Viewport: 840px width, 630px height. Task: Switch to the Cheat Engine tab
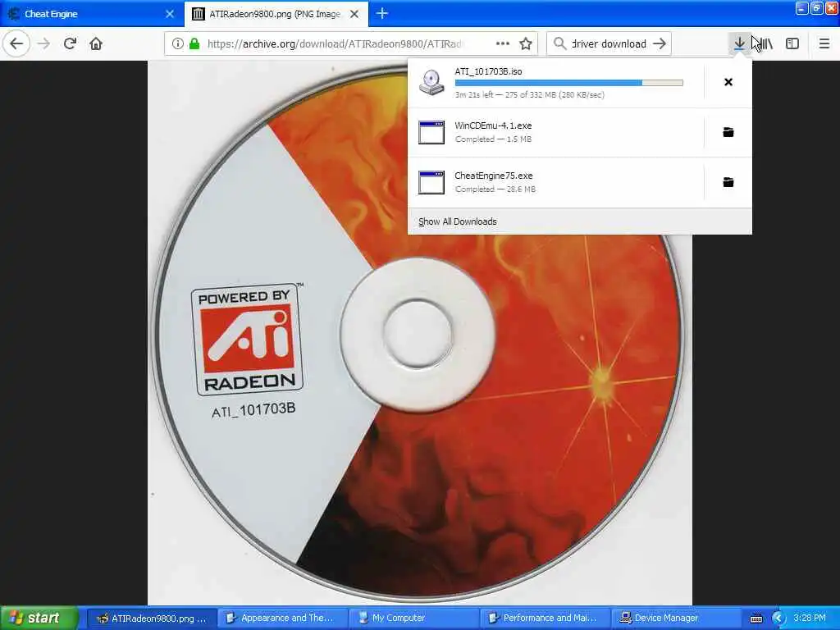pos(91,14)
